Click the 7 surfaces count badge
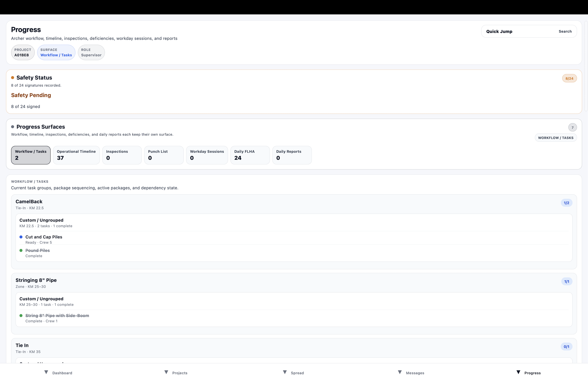This screenshot has height=382, width=588. pyautogui.click(x=572, y=128)
